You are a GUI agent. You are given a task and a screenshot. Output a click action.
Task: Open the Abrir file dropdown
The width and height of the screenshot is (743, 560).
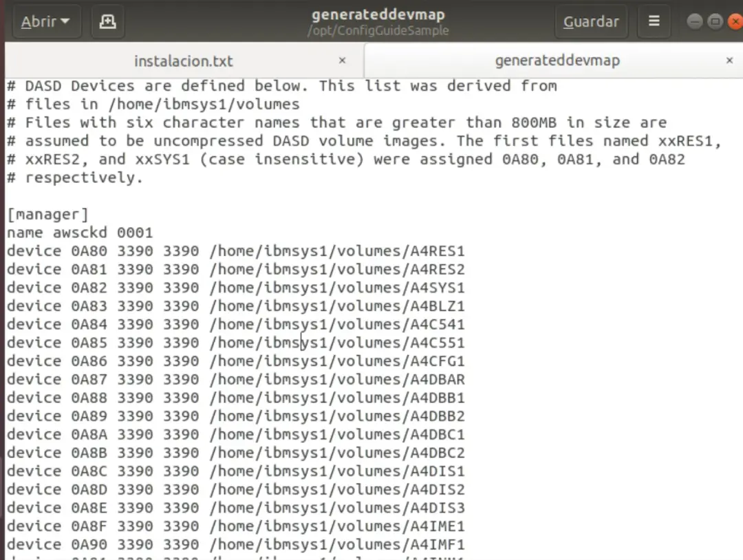(x=46, y=21)
